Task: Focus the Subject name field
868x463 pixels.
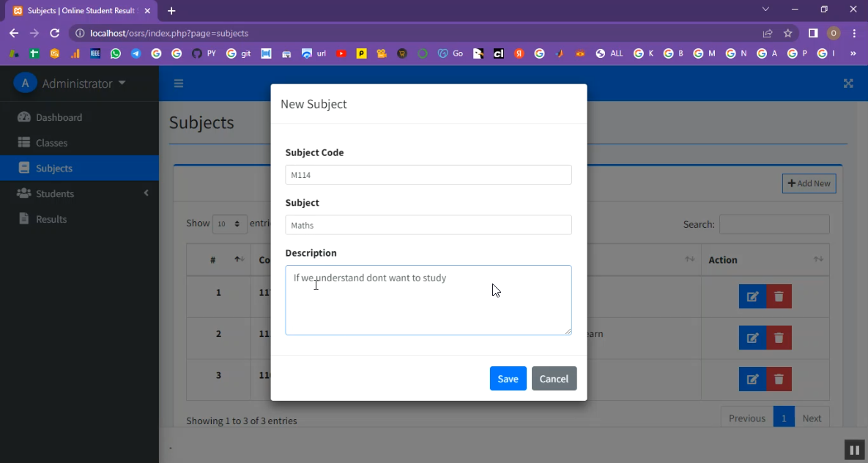Action: click(428, 225)
